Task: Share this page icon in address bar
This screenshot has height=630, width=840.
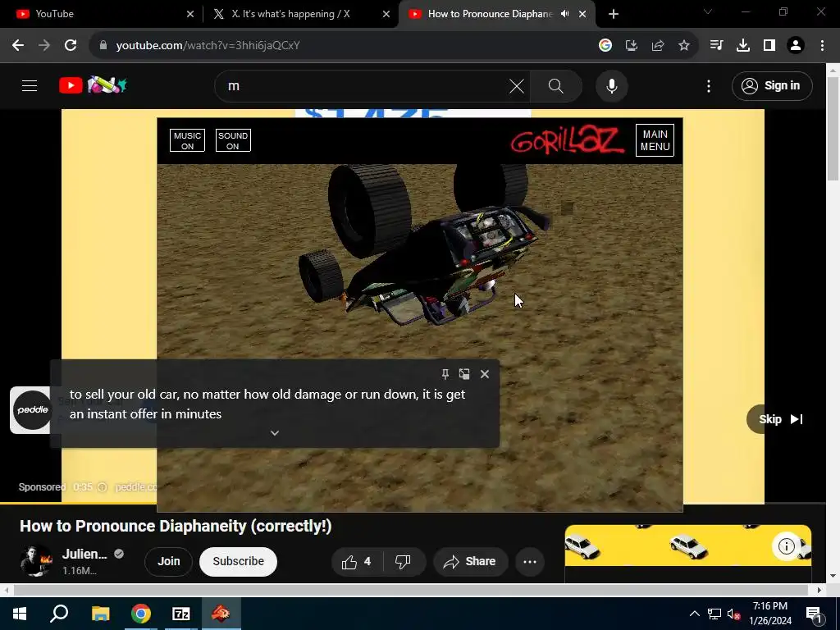Action: (x=658, y=46)
